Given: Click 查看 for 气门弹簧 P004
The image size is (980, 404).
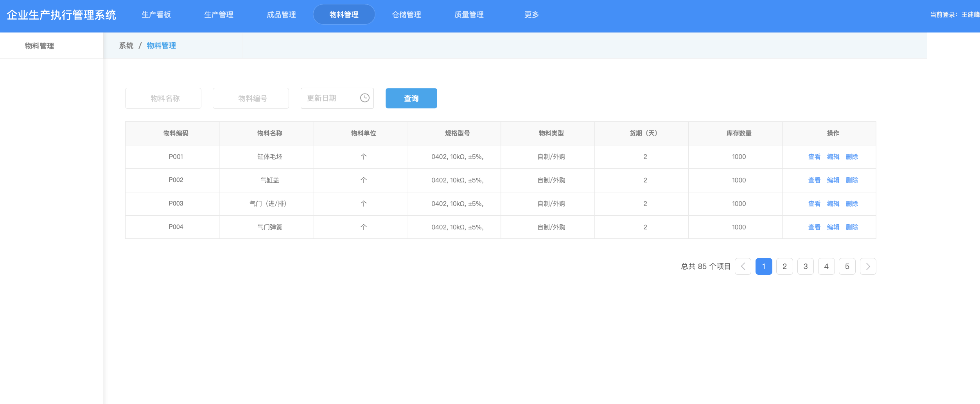Looking at the screenshot, I should (814, 227).
